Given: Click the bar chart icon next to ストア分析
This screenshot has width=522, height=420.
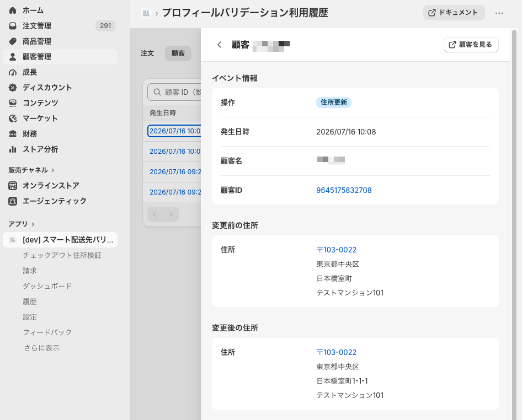Looking at the screenshot, I should (13, 149).
